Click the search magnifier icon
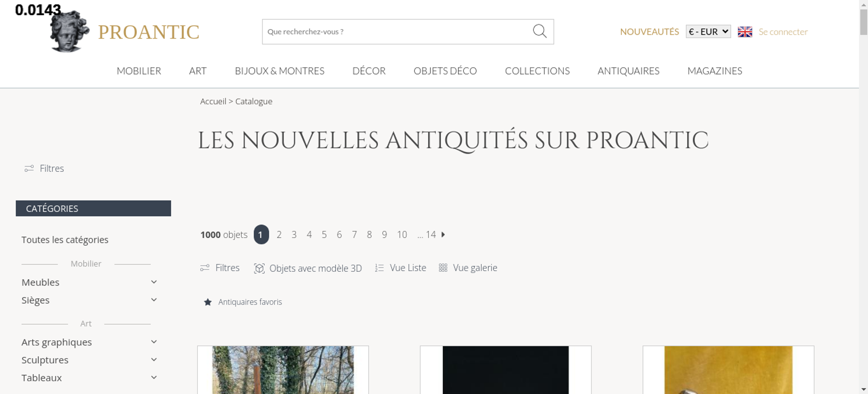 (539, 31)
